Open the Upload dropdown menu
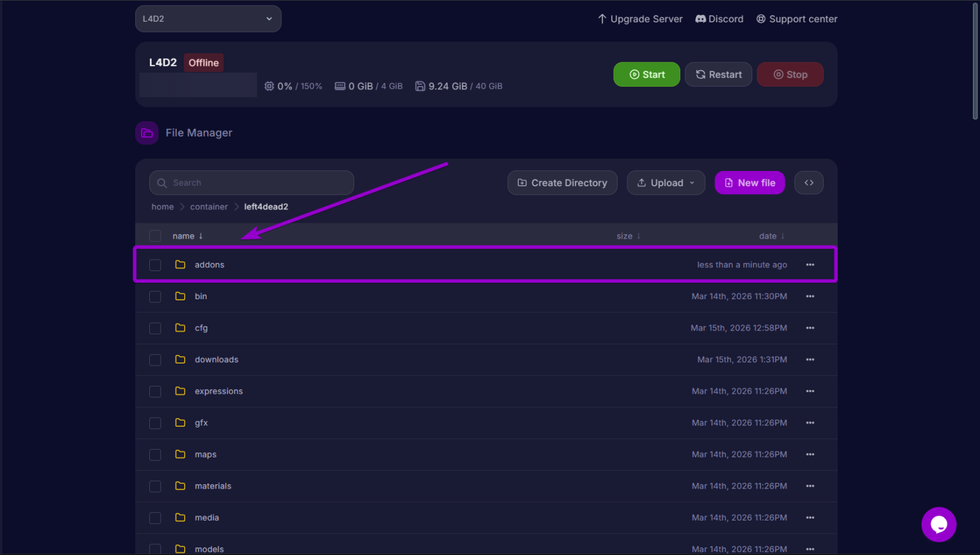Viewport: 980px width, 555px height. pyautogui.click(x=665, y=182)
